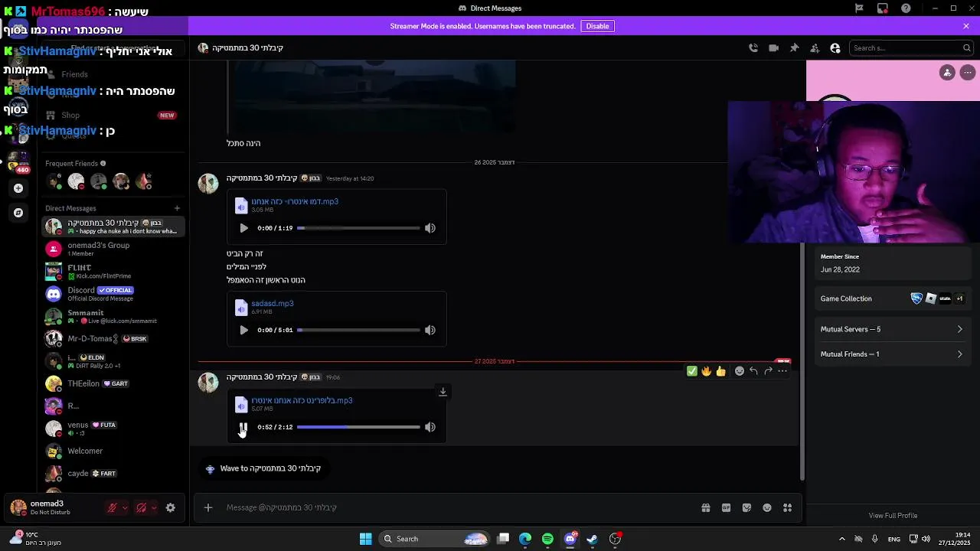Screen dimensions: 980x551
Task: Seek within the 0:00 / 1:19 audio bar
Action: (x=358, y=228)
